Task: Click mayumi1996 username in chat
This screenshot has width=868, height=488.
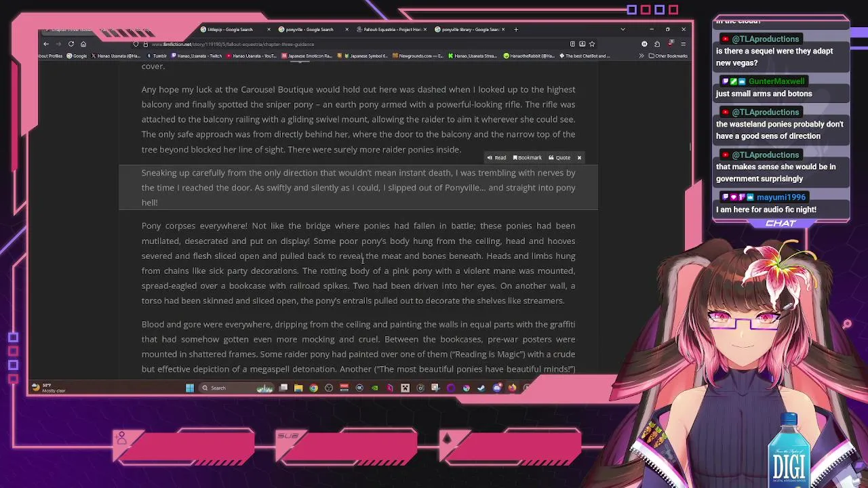Action: tap(781, 197)
